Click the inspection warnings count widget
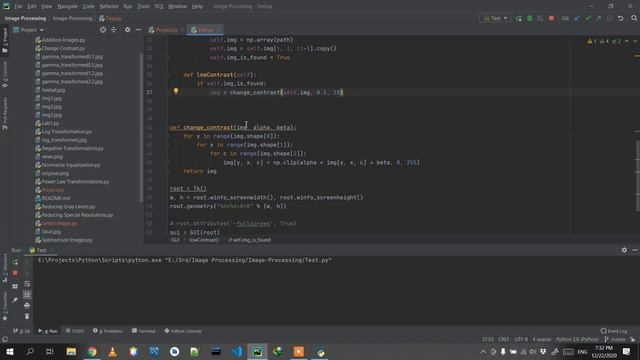This screenshot has width=640, height=360. (604, 41)
